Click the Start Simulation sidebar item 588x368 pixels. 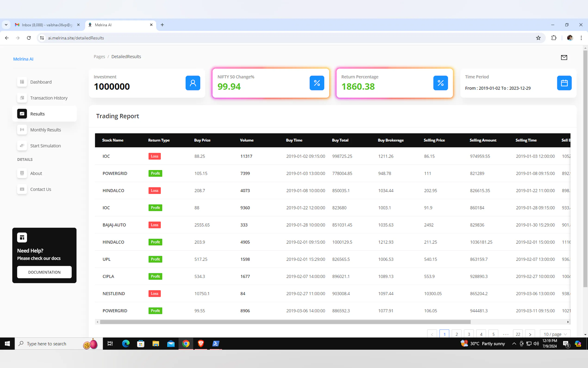click(x=45, y=146)
